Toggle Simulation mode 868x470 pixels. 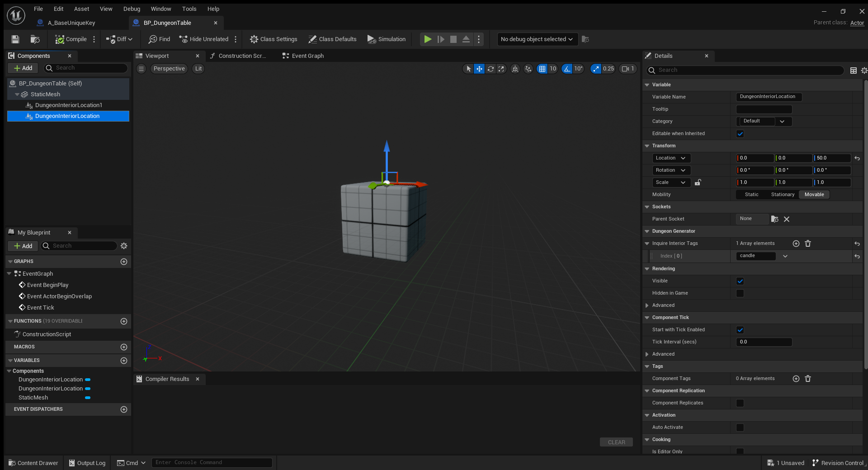tap(387, 39)
